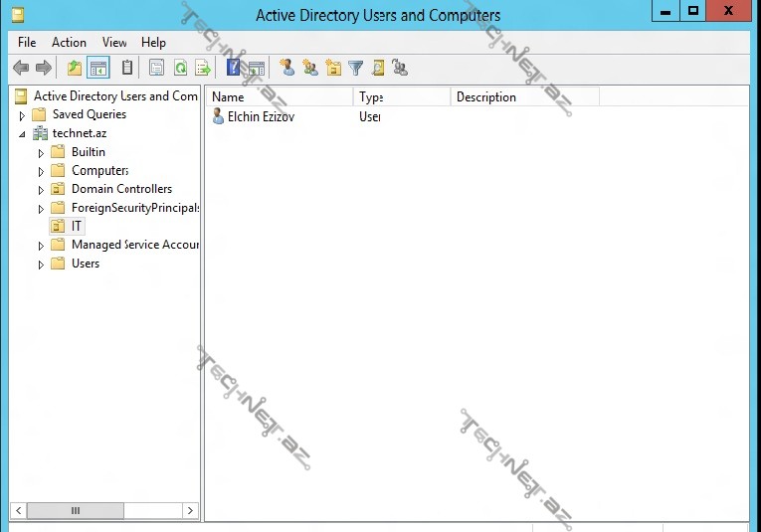
Task: Select the ForeignSecurityPrincipals tree item
Action: tap(135, 208)
